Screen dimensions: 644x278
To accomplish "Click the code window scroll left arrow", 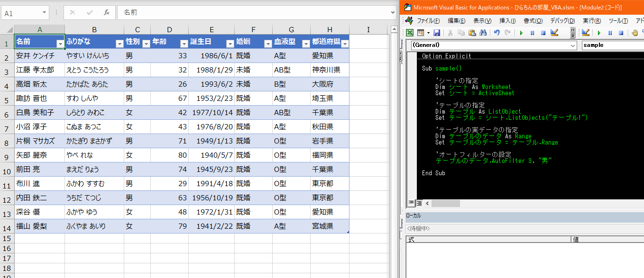I will tap(427, 203).
